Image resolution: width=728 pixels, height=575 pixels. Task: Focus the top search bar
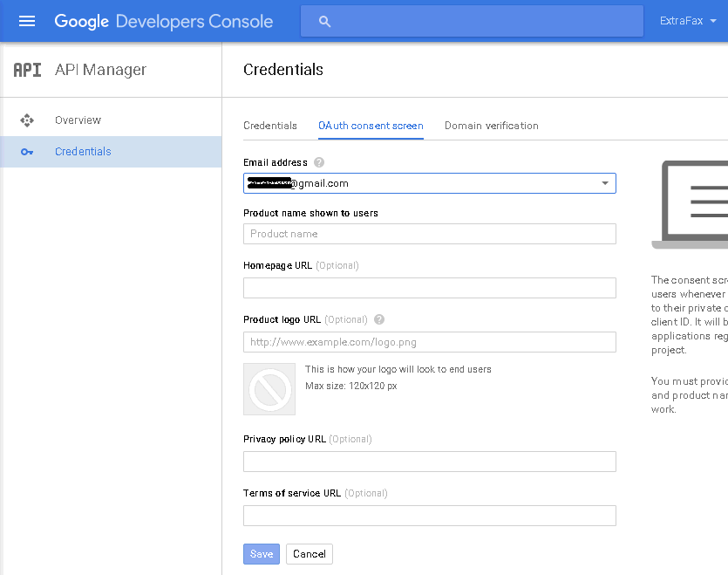pos(473,21)
